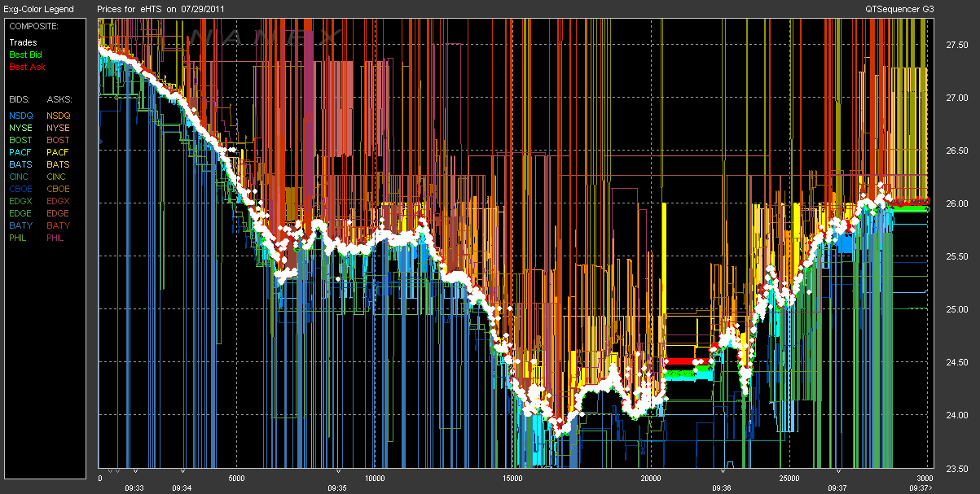Click the 26.00 price label on the right axis
Screen dimensions: 980x494
[956, 203]
